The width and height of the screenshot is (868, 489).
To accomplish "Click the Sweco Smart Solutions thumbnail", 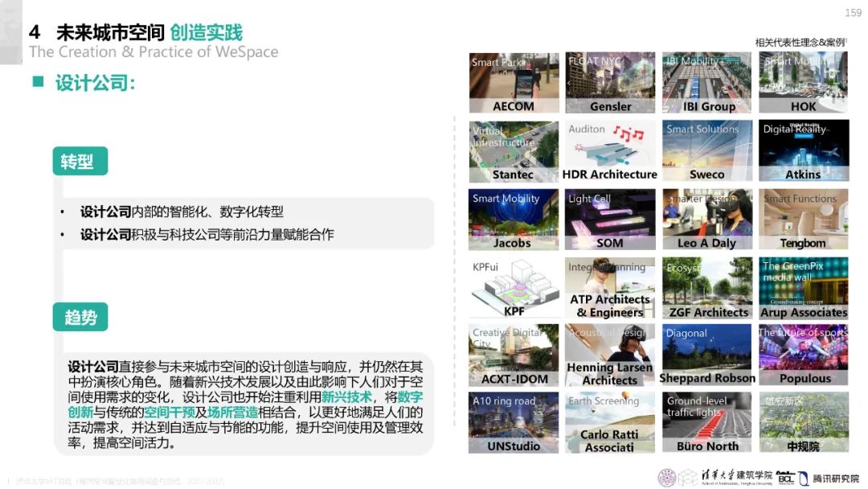I will 707,151.
